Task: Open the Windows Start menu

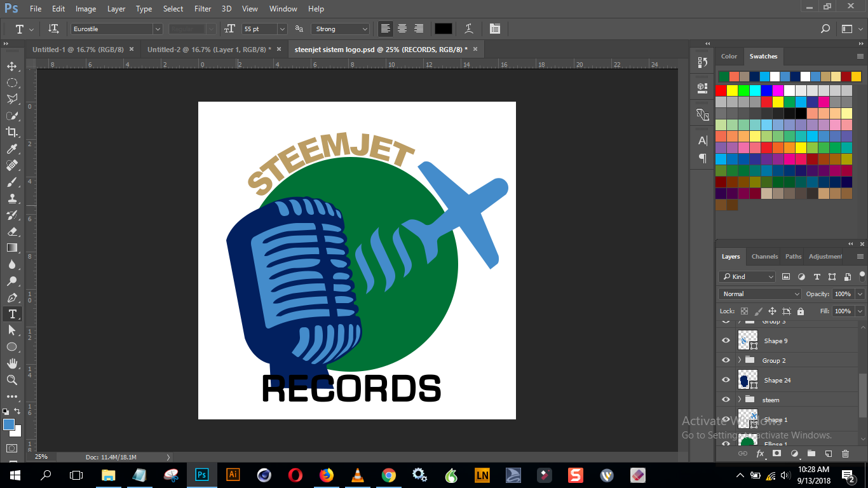Action: point(15,475)
